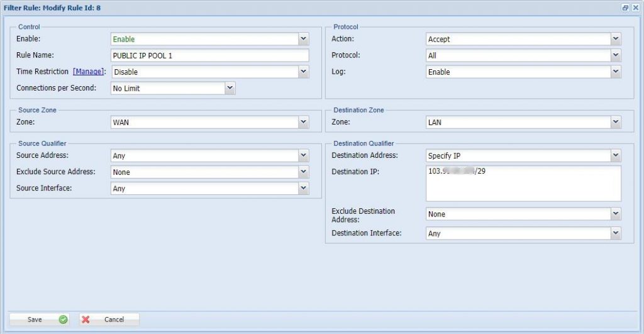Image resolution: width=644 pixels, height=334 pixels.
Task: Click inside the Destination IP text area
Action: [x=523, y=187]
